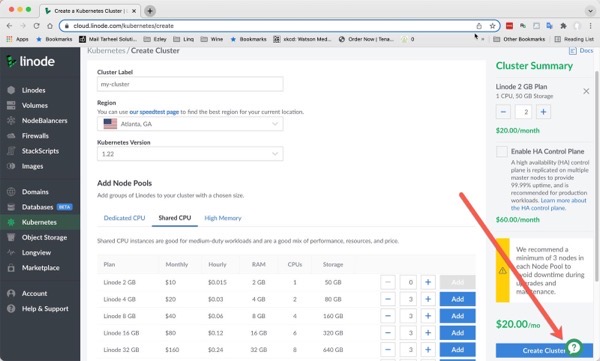The width and height of the screenshot is (600, 361).
Task: Open Databases beta section
Action: point(38,207)
